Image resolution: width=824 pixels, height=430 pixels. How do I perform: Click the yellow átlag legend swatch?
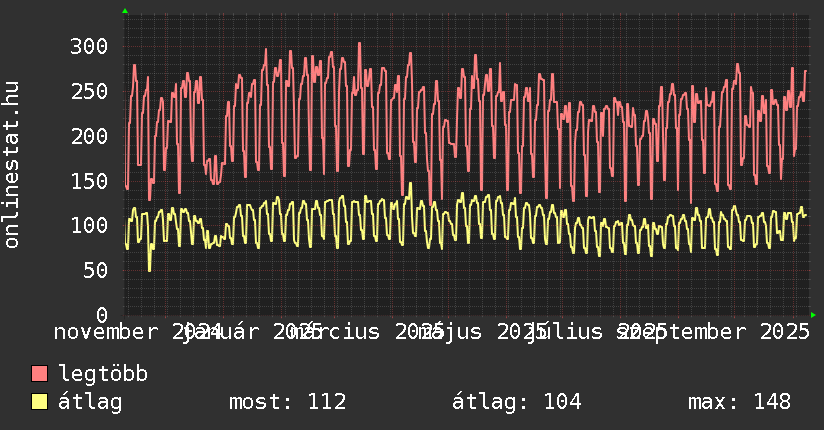click(x=40, y=402)
